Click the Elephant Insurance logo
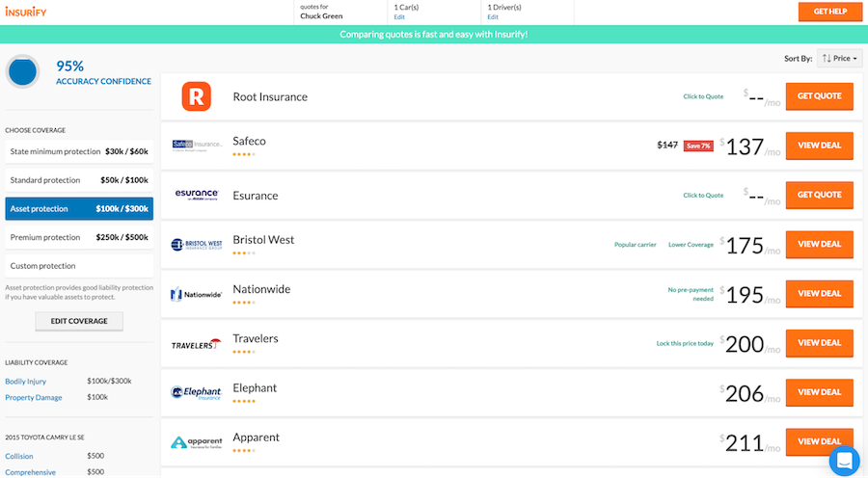 [197, 393]
